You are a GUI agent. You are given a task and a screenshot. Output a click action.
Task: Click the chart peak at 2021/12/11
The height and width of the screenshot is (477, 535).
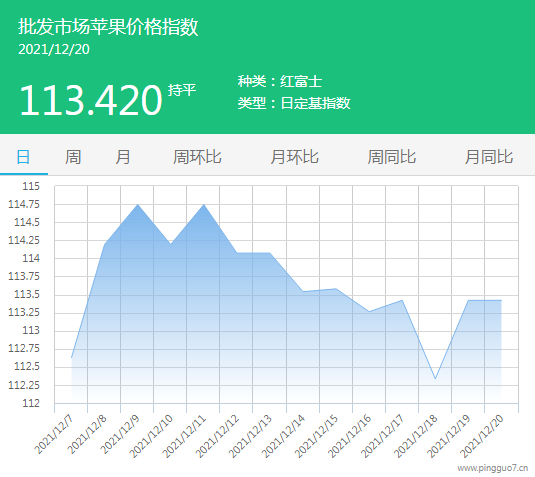click(x=204, y=204)
